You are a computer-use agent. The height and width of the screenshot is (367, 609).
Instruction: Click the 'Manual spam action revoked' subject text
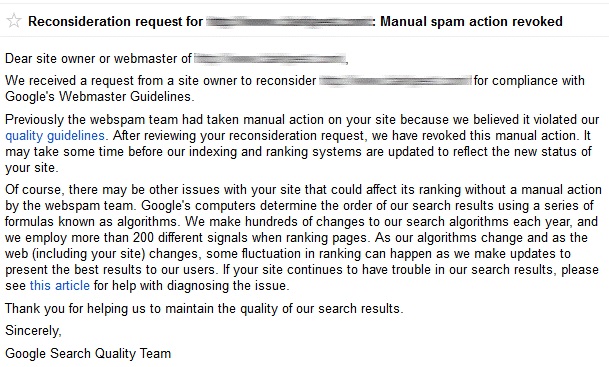[471, 21]
